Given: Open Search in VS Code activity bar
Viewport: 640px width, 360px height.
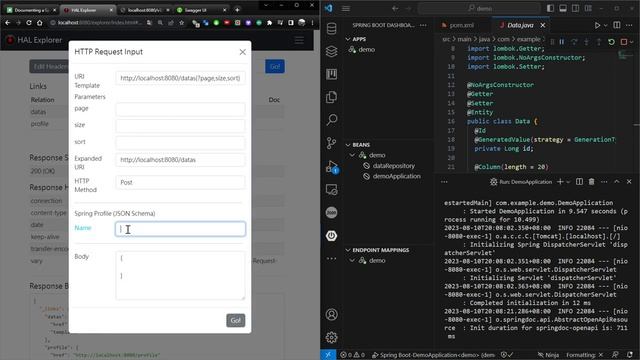Looking at the screenshot, I should [x=331, y=120].
